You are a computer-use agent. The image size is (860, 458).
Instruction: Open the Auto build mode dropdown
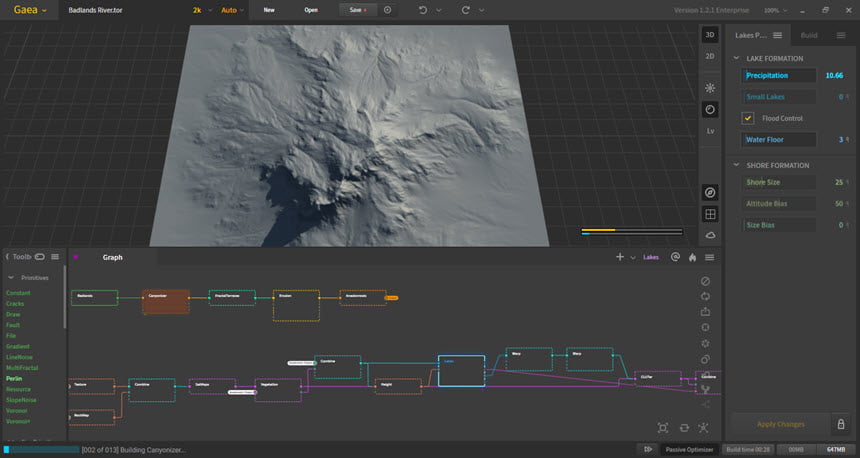pyautogui.click(x=233, y=10)
